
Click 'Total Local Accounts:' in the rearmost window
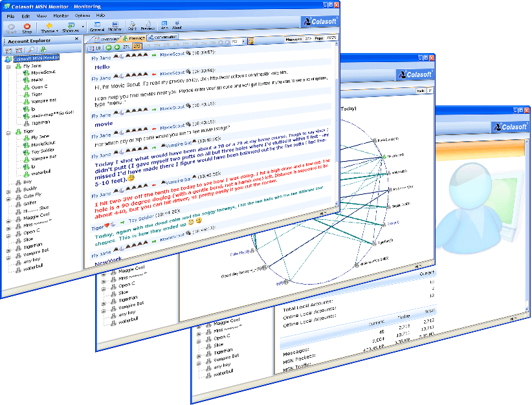tap(308, 305)
